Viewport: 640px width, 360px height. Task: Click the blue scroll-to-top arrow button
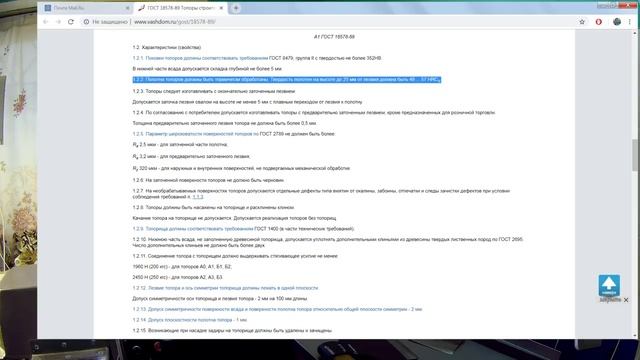pos(609,285)
